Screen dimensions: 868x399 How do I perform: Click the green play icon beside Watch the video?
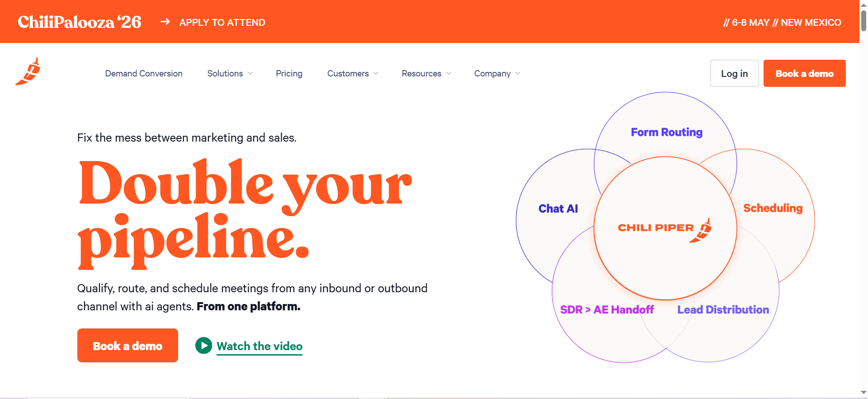click(203, 346)
